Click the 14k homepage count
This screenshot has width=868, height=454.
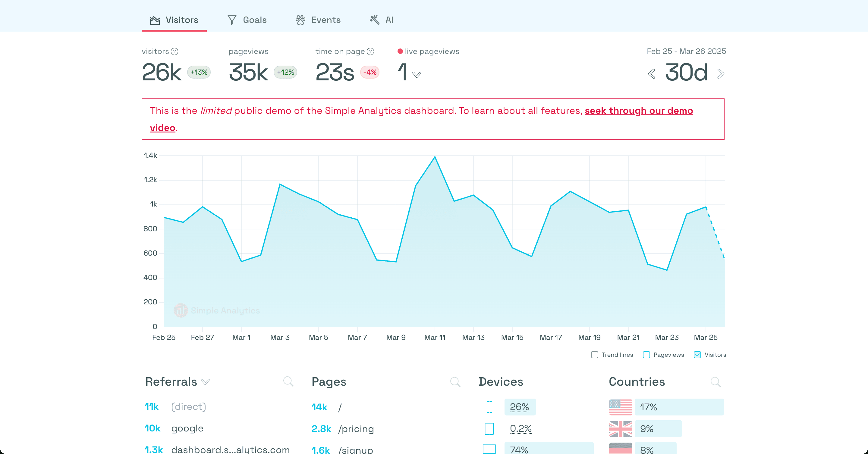click(319, 407)
